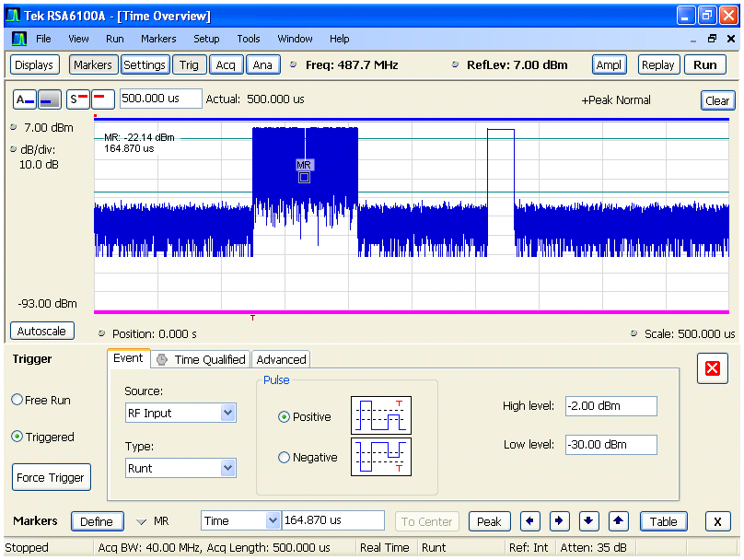Click the MR marker on the waveform
This screenshot has width=744, height=560.
305,177
